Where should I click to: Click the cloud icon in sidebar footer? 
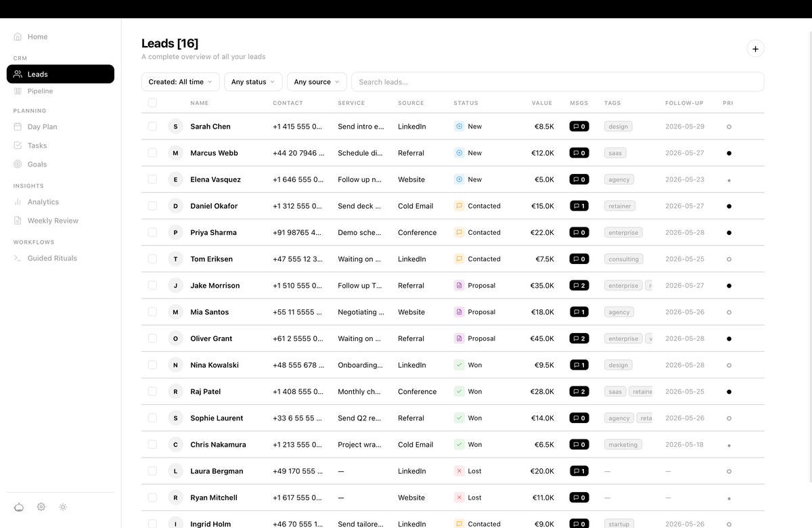(x=19, y=507)
